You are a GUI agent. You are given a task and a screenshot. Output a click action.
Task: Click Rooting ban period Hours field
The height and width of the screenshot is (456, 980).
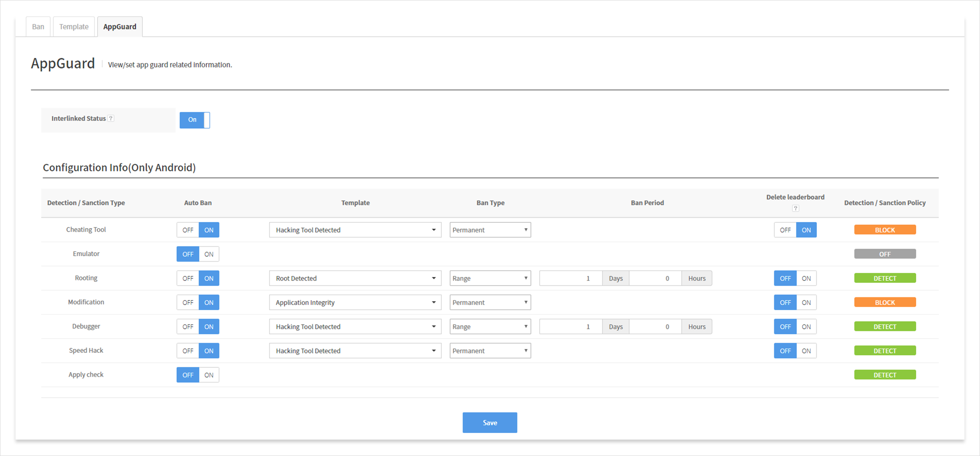click(655, 278)
